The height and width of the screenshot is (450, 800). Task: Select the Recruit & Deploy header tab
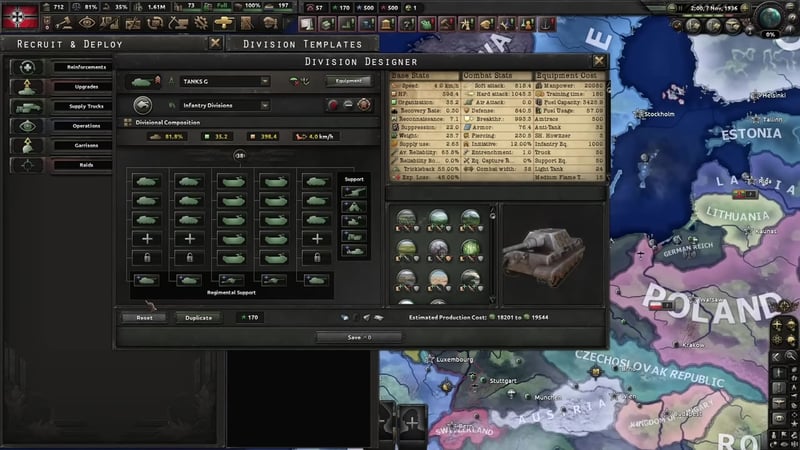pyautogui.click(x=70, y=44)
